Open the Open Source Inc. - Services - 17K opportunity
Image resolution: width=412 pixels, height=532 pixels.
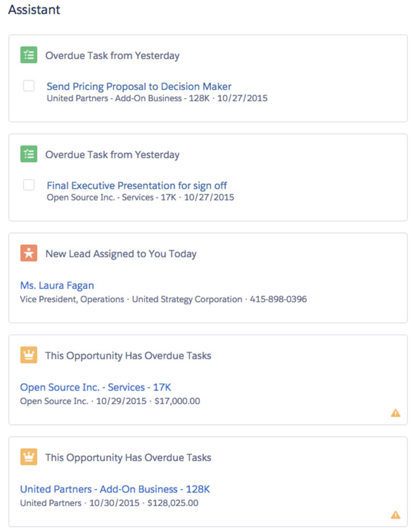coord(95,387)
